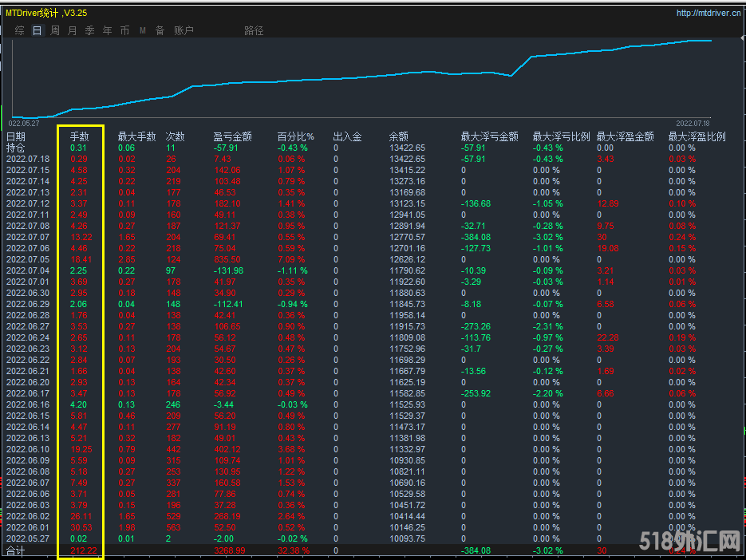Select the 年 yearly statistics tab
The width and height of the screenshot is (746, 560).
tap(108, 31)
